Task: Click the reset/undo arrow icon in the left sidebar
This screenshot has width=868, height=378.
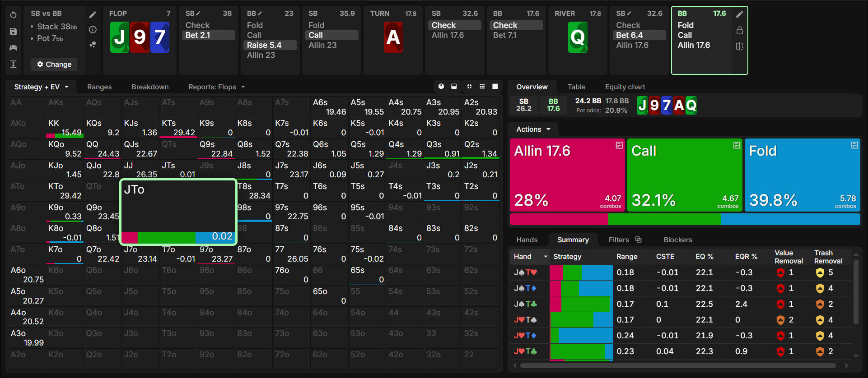Action: tap(14, 15)
